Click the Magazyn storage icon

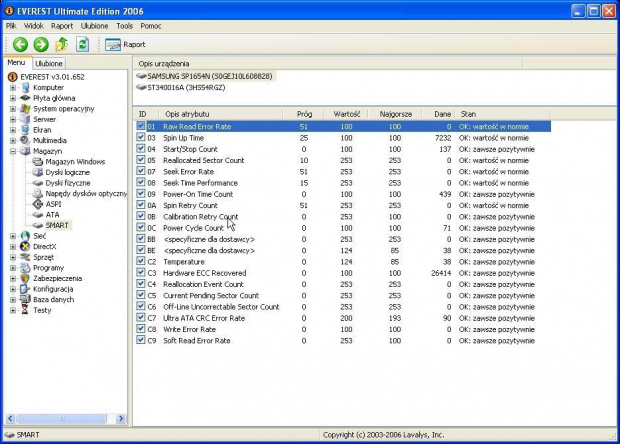click(x=25, y=151)
